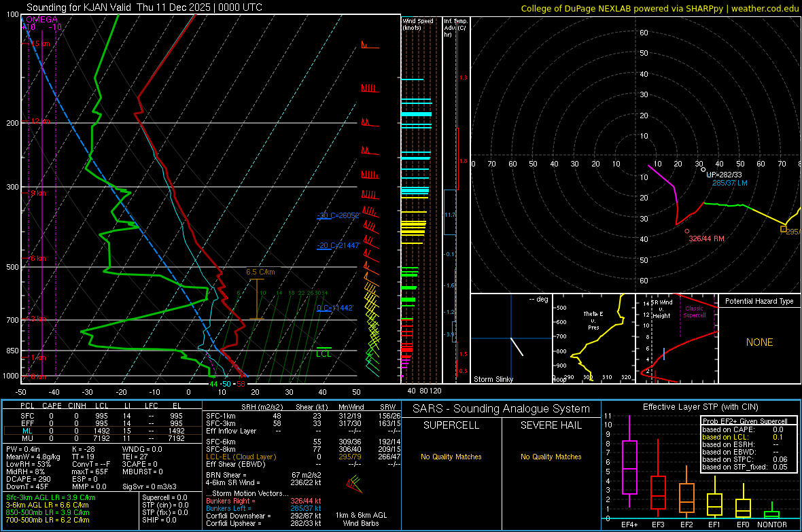Click the 'LFC' column header

[x=151, y=406]
